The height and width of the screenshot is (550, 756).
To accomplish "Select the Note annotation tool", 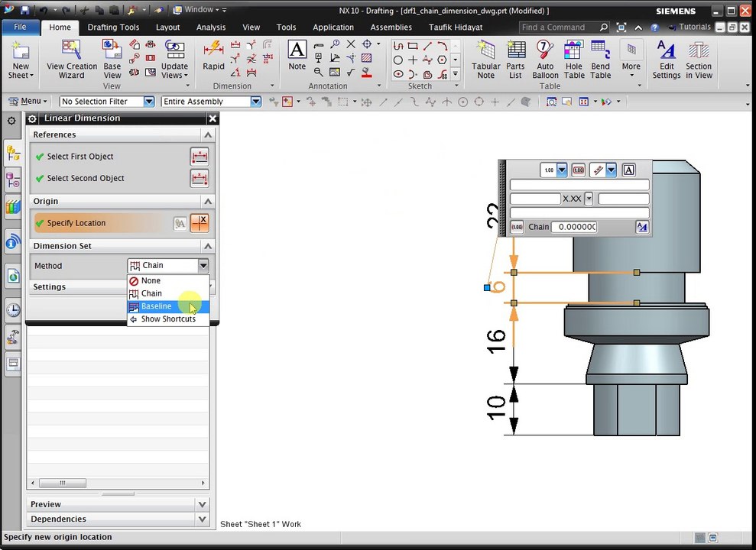I will (297, 56).
